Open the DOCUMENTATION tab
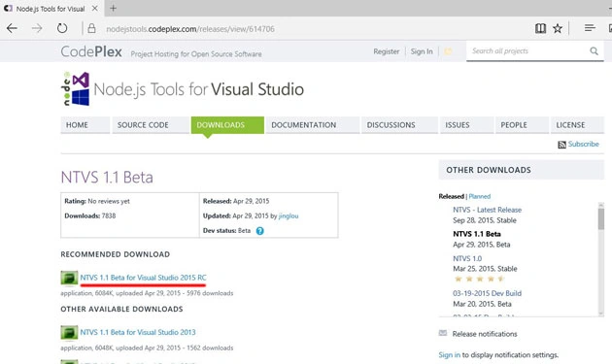This screenshot has width=612, height=364. click(312, 125)
